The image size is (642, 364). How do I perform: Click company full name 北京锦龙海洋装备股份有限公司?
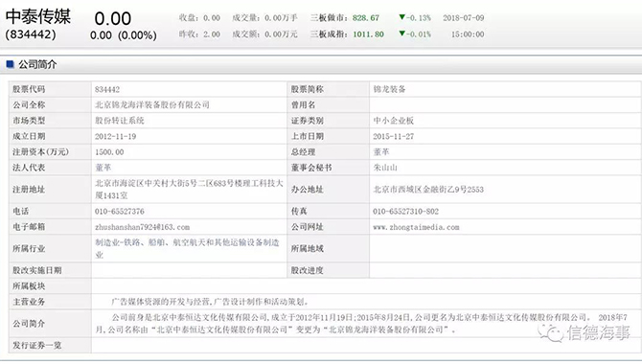152,104
